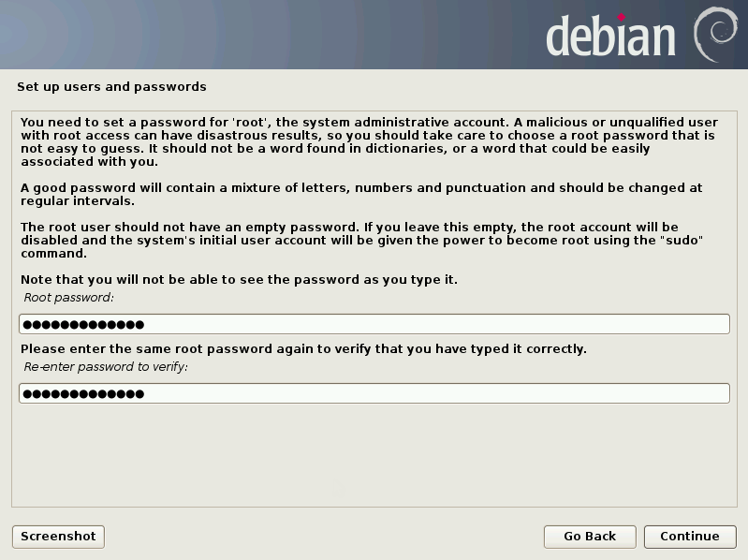Click the debian wordmark in banner

point(610,37)
